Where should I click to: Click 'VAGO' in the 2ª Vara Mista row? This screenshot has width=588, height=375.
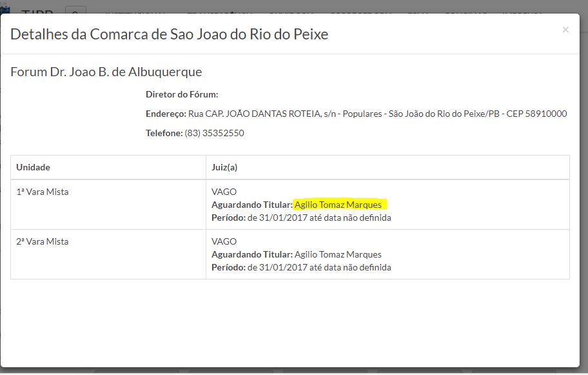(x=224, y=241)
